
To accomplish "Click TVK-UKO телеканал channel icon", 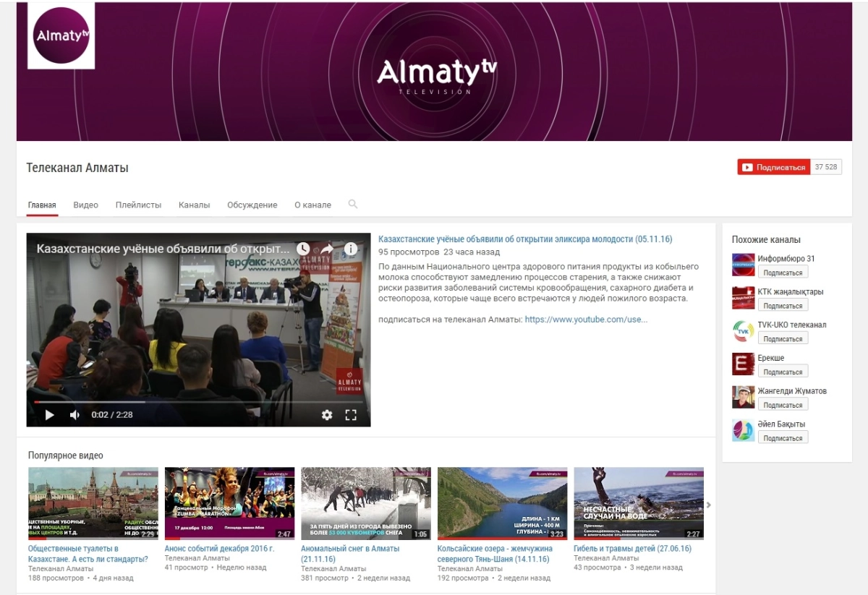I will pos(743,331).
